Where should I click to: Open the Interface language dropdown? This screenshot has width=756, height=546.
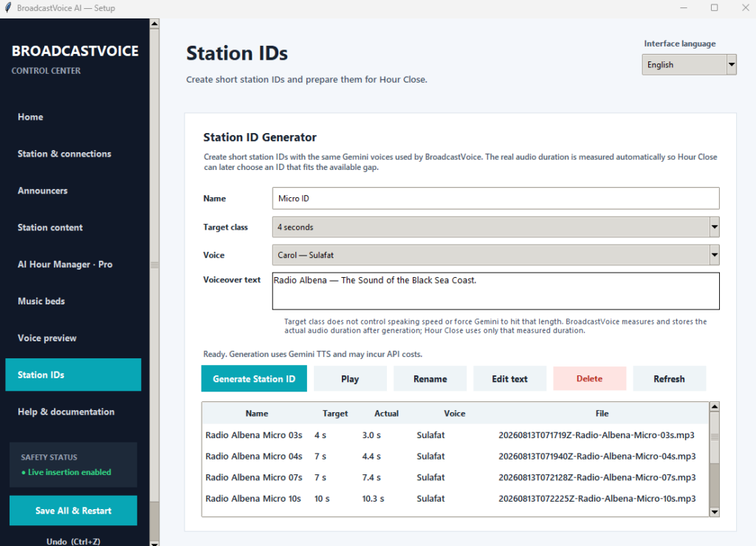point(689,64)
